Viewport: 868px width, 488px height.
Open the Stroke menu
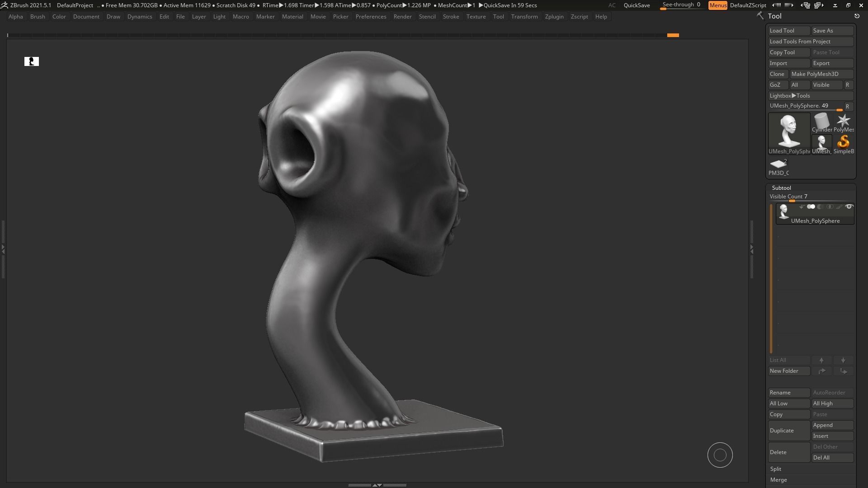tap(451, 17)
